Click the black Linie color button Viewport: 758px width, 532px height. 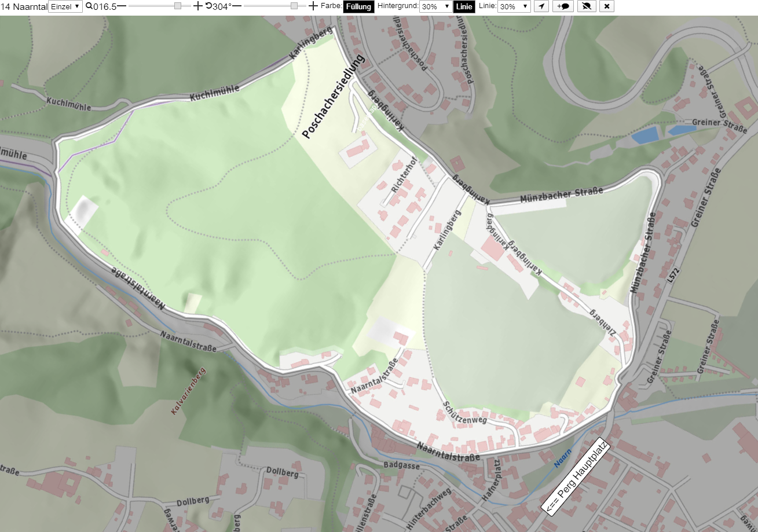[x=464, y=6]
